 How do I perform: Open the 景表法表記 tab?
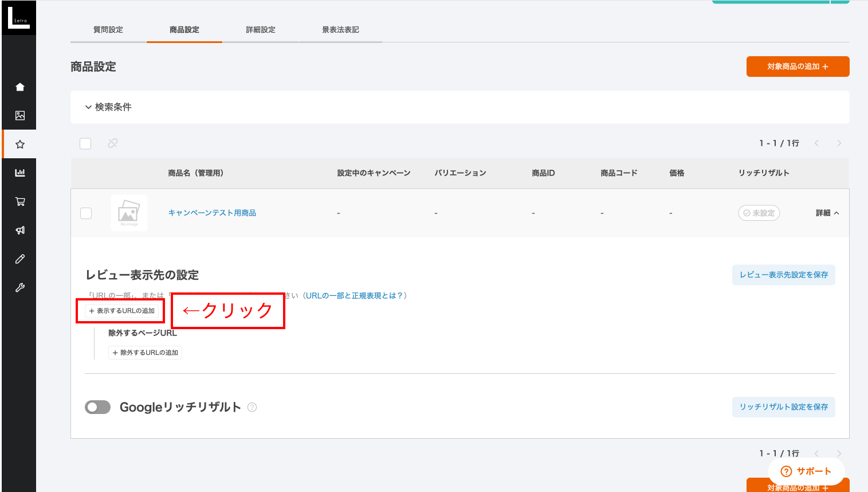(340, 30)
